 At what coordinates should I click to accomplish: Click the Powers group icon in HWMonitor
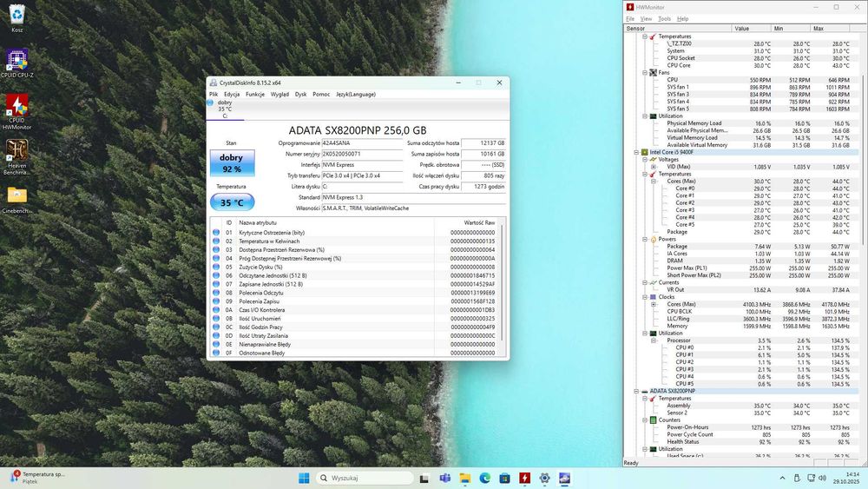pyautogui.click(x=654, y=239)
